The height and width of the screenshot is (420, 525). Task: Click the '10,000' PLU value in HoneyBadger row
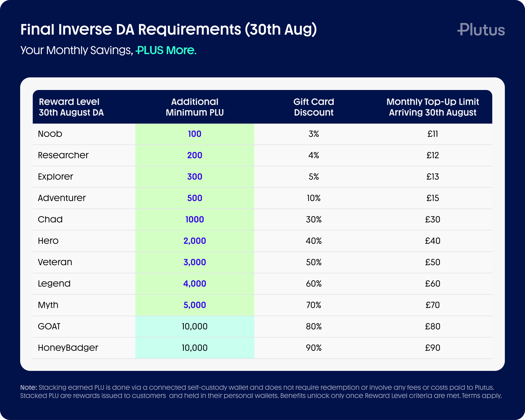coord(195,348)
